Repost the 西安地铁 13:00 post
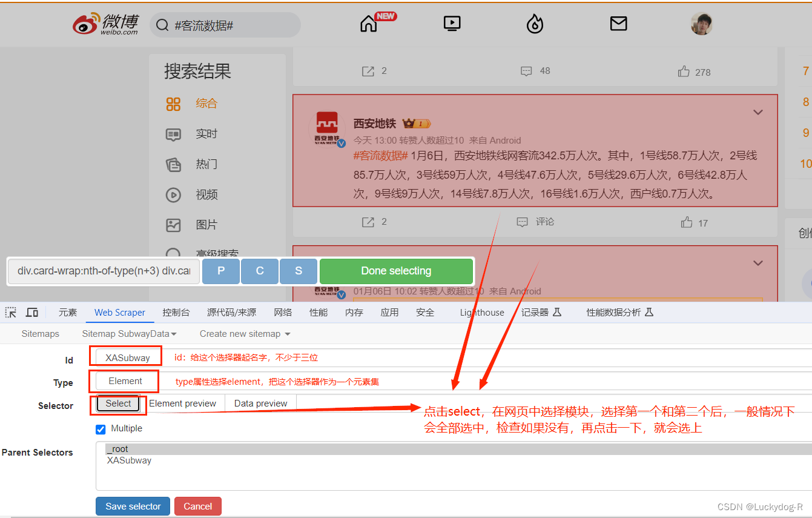812x518 pixels. click(368, 222)
